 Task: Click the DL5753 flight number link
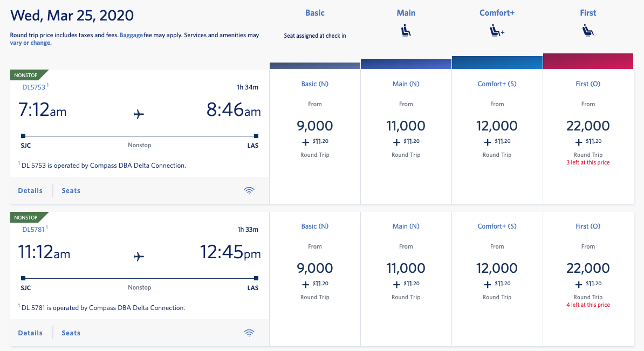tap(33, 86)
